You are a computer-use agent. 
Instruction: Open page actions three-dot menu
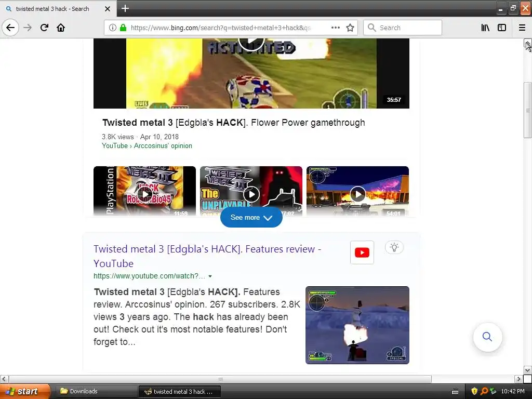tap(335, 28)
